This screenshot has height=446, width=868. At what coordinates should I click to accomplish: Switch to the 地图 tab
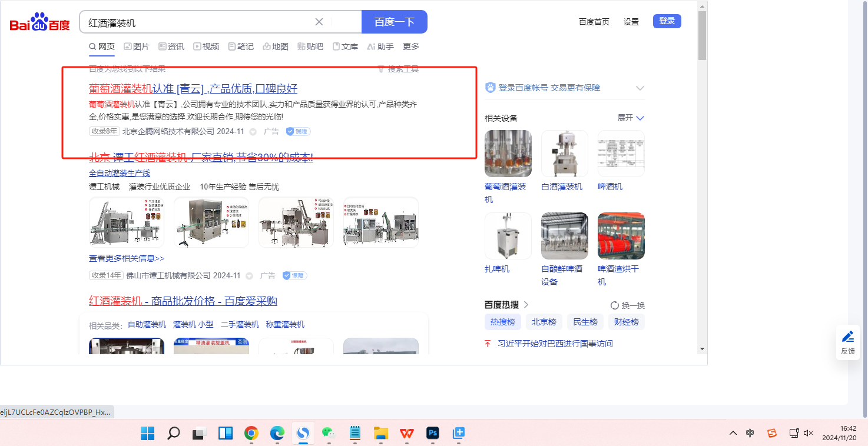[x=276, y=46]
